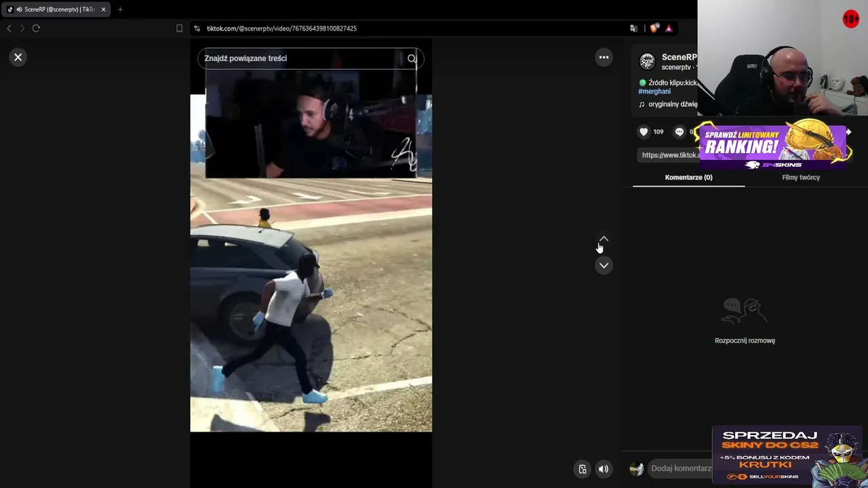Click the 109 likes count
This screenshot has width=868, height=488.
(x=658, y=132)
